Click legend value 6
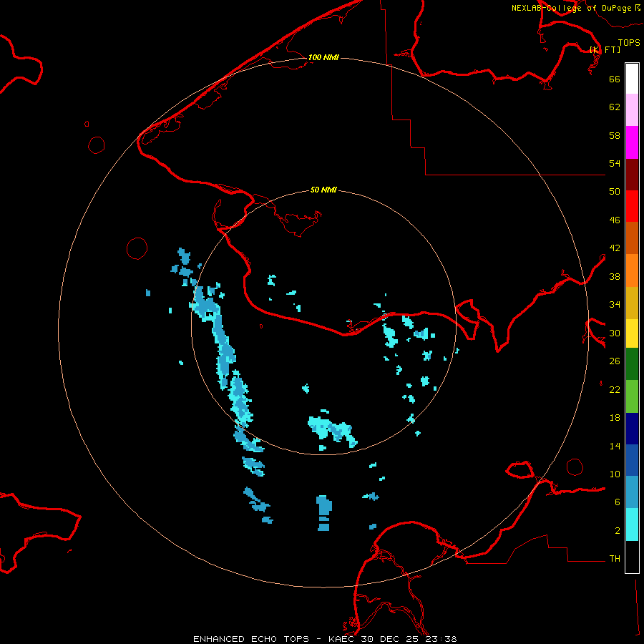The width and height of the screenshot is (644, 644). [x=618, y=502]
